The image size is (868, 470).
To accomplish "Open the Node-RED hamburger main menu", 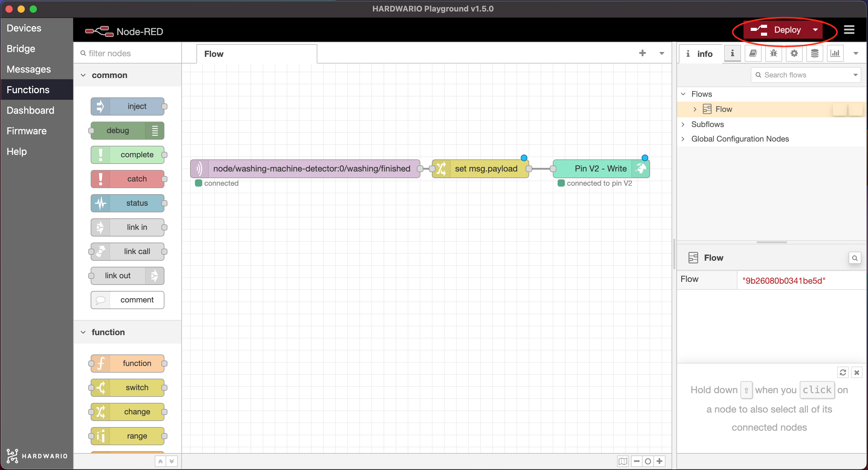I will [x=849, y=30].
